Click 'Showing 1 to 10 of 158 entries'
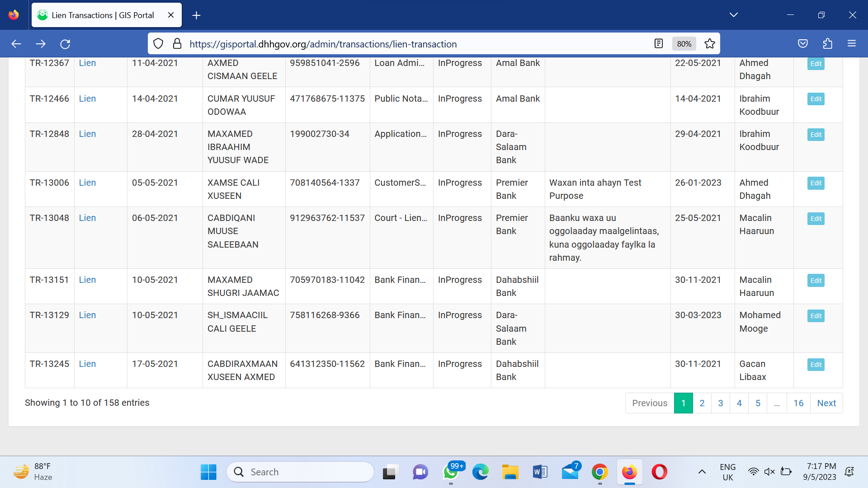The width and height of the screenshot is (868, 488). click(87, 403)
